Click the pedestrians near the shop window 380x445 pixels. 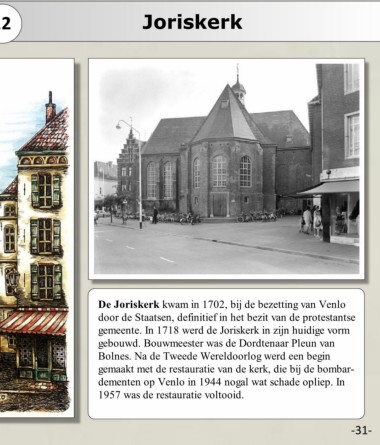tap(312, 221)
